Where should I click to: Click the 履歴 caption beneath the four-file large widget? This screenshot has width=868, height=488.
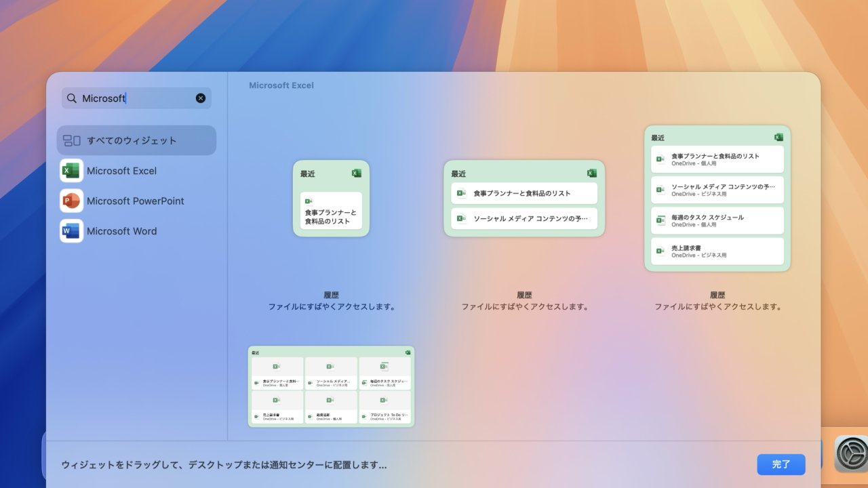coord(717,296)
